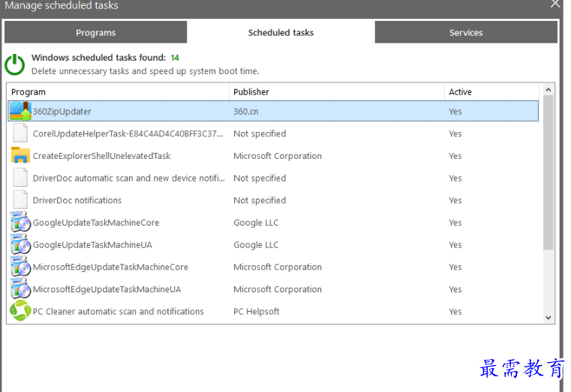
Task: Click the list's scroll down arrow
Action: (x=548, y=318)
